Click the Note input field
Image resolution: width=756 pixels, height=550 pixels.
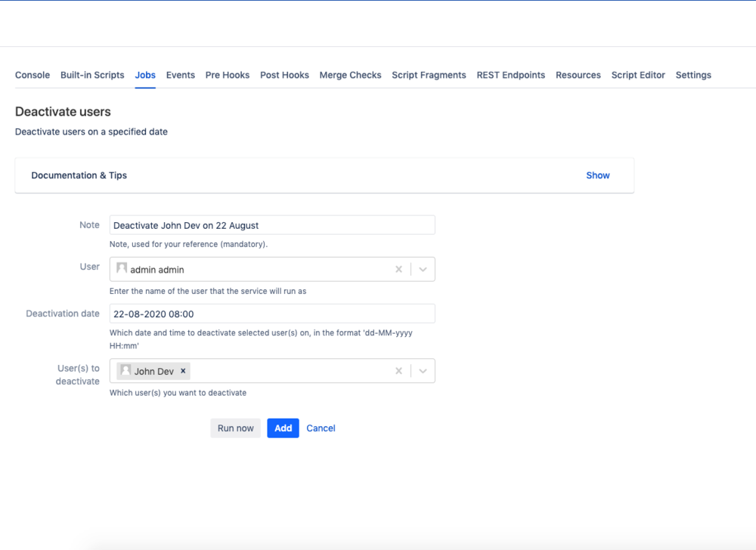[x=272, y=225]
